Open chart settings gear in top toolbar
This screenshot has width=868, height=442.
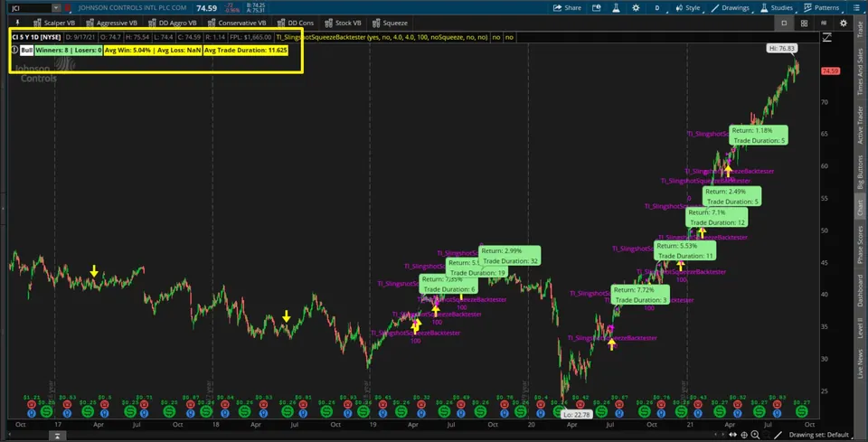point(636,8)
